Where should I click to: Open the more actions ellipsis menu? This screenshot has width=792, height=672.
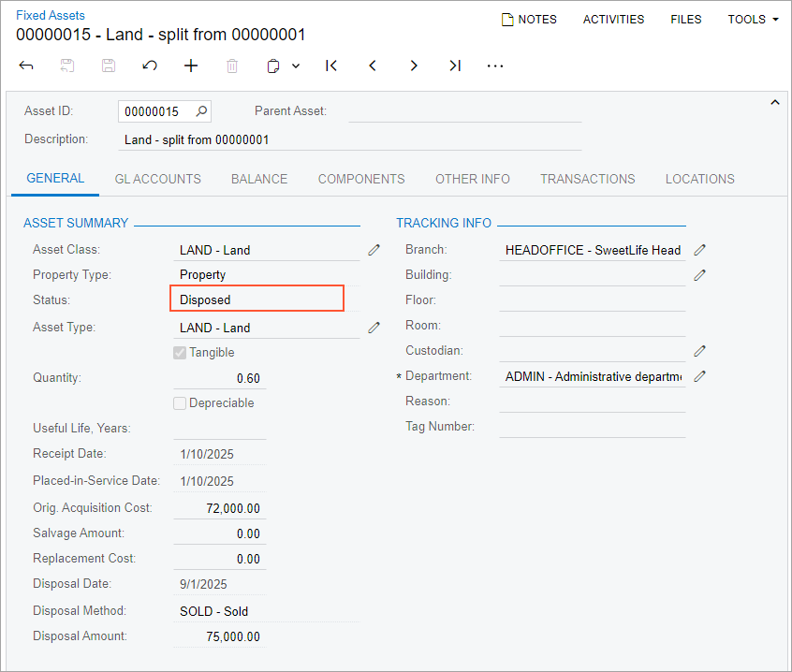[x=495, y=66]
